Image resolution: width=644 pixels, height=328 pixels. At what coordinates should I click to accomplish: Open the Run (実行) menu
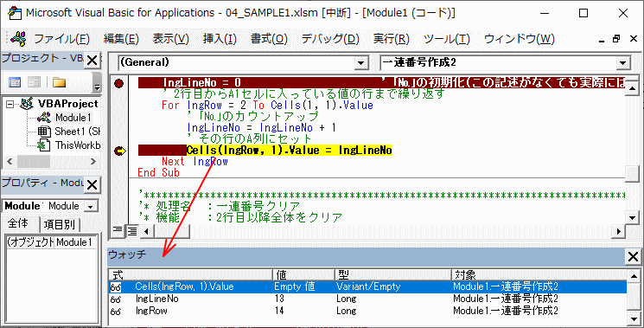[392, 39]
